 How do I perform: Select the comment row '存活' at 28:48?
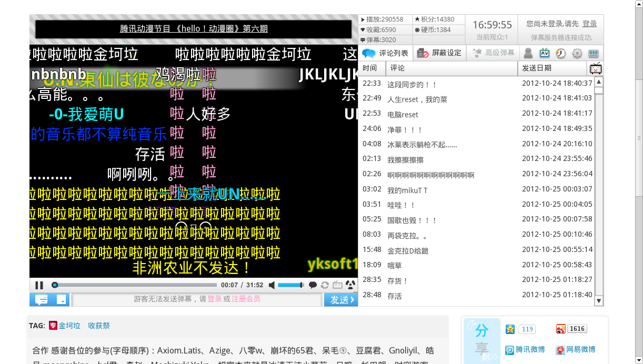pyautogui.click(x=476, y=295)
